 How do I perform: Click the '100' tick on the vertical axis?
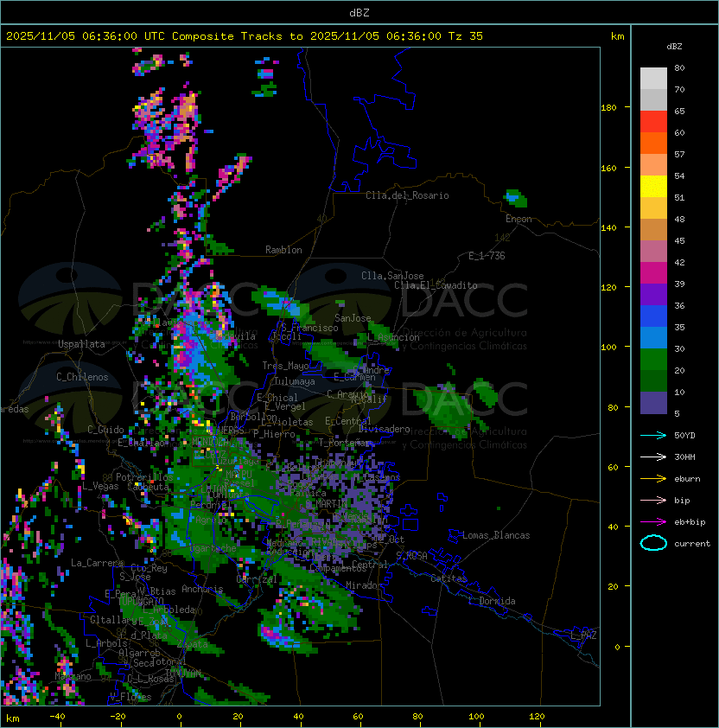pyautogui.click(x=608, y=348)
